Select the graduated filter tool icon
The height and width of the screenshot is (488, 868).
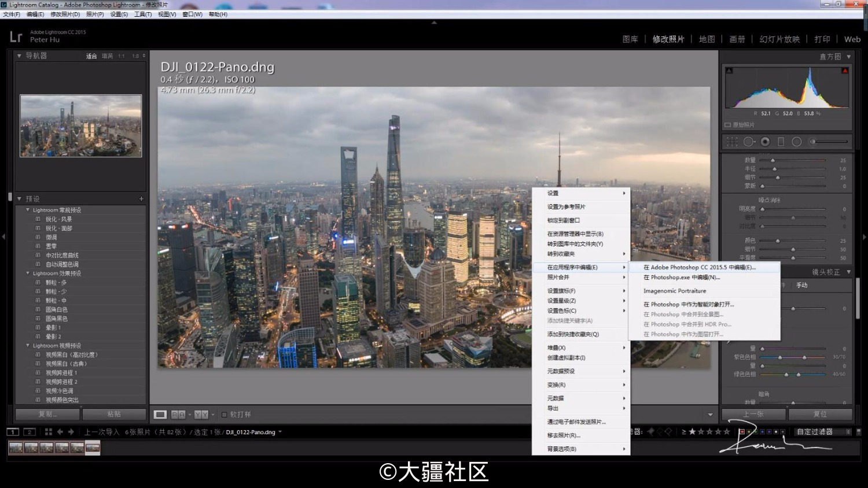click(781, 142)
